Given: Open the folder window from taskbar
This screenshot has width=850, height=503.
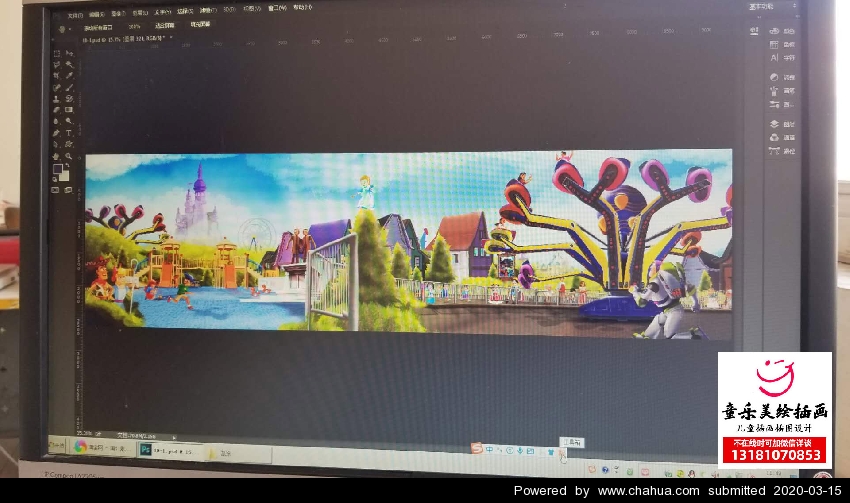Looking at the screenshot, I should (239, 453).
